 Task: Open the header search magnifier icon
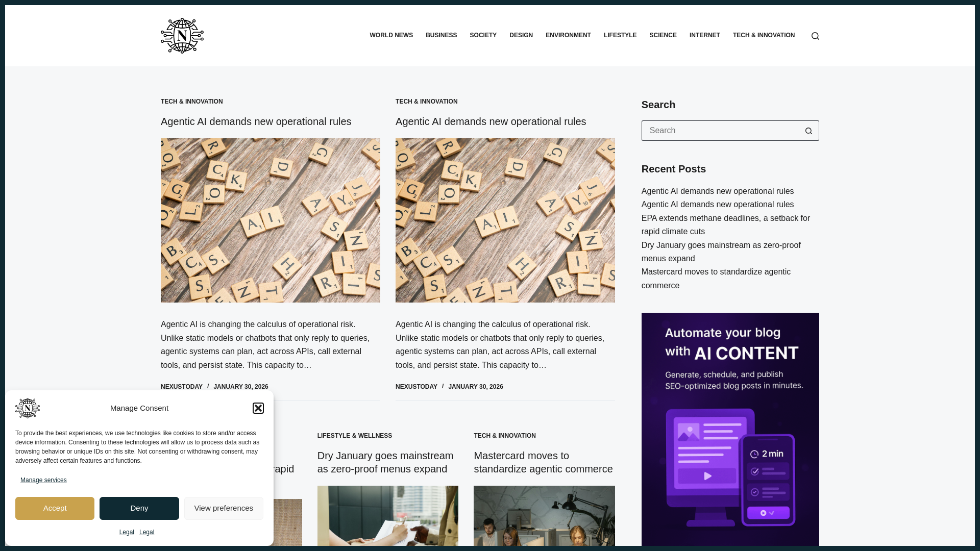click(815, 36)
